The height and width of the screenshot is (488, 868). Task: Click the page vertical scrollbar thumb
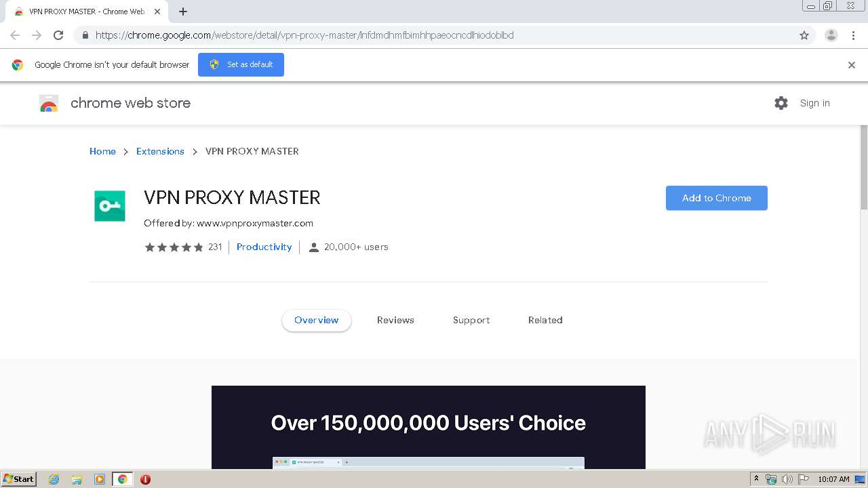(864, 167)
